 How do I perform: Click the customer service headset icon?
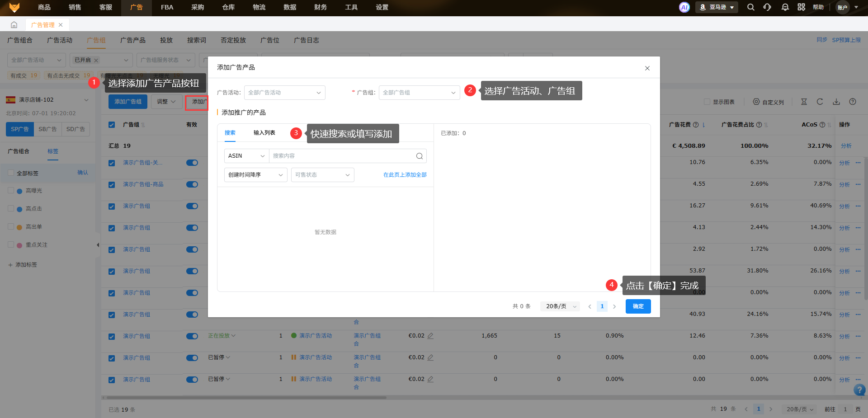767,7
